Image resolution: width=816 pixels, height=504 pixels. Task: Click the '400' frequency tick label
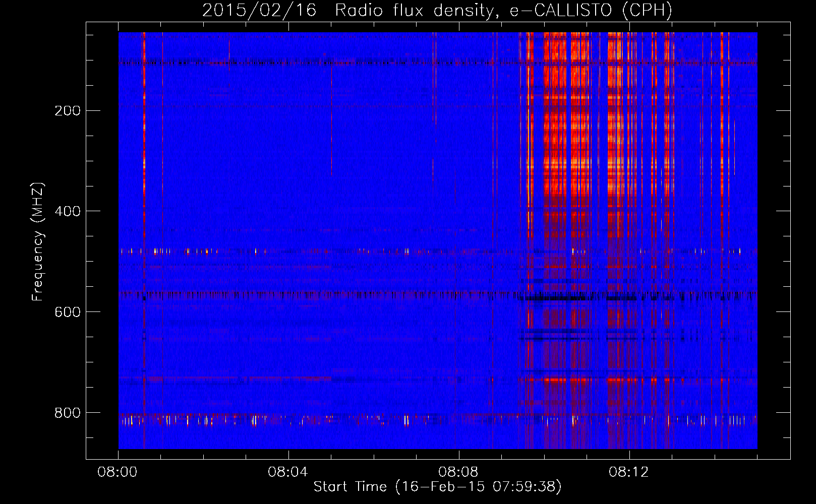pyautogui.click(x=68, y=211)
